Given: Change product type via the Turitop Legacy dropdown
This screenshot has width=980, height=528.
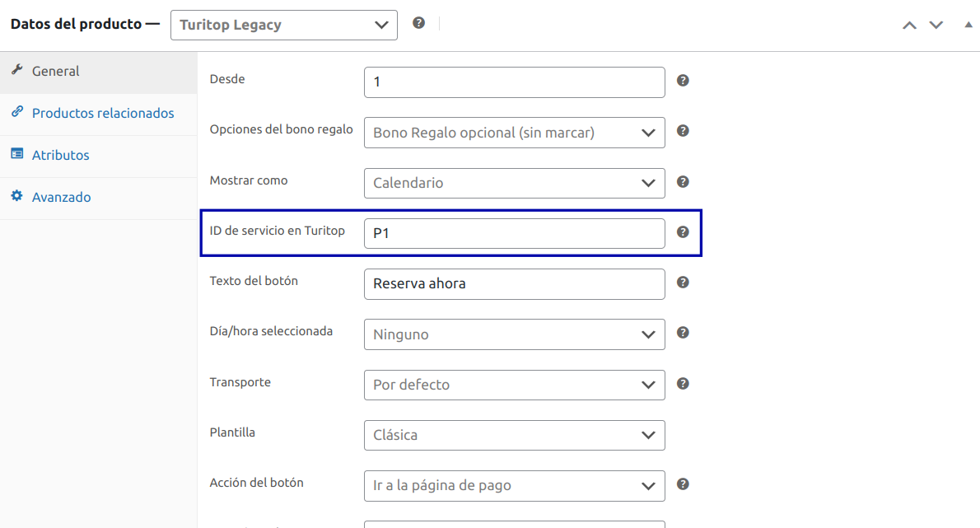Looking at the screenshot, I should click(283, 25).
